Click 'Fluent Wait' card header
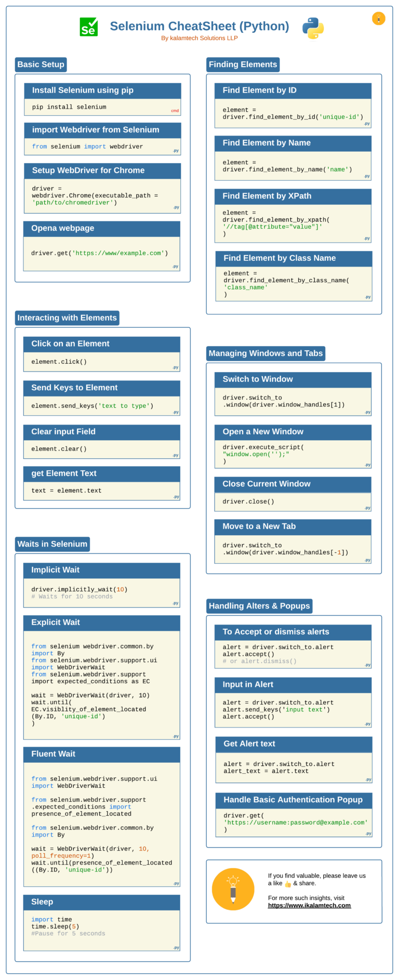Viewport: 399px width, 980px height. point(102,754)
